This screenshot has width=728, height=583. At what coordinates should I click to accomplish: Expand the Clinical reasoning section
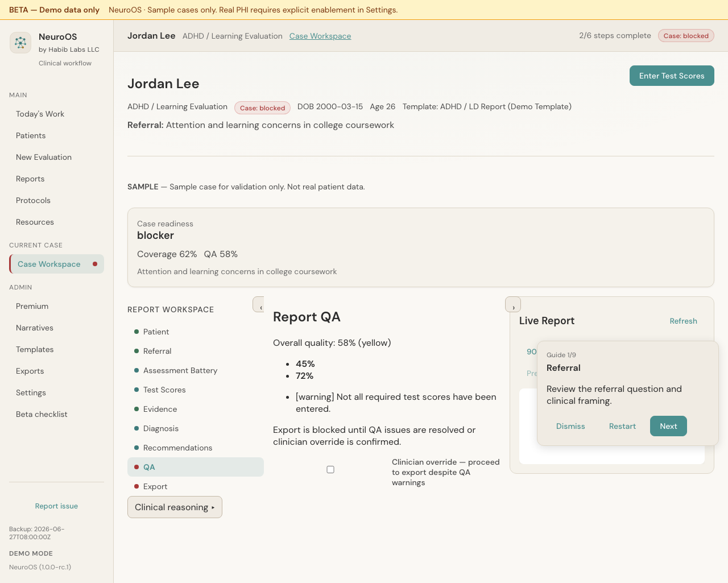pos(175,507)
